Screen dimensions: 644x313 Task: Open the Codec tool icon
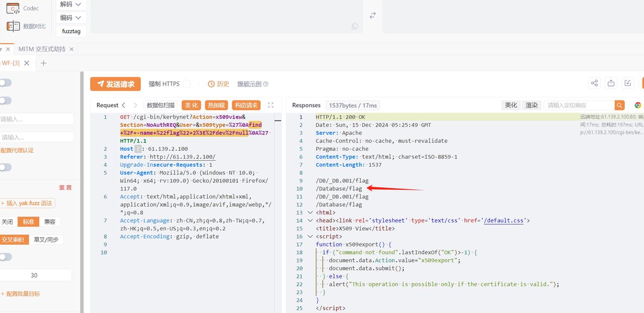(x=13, y=8)
